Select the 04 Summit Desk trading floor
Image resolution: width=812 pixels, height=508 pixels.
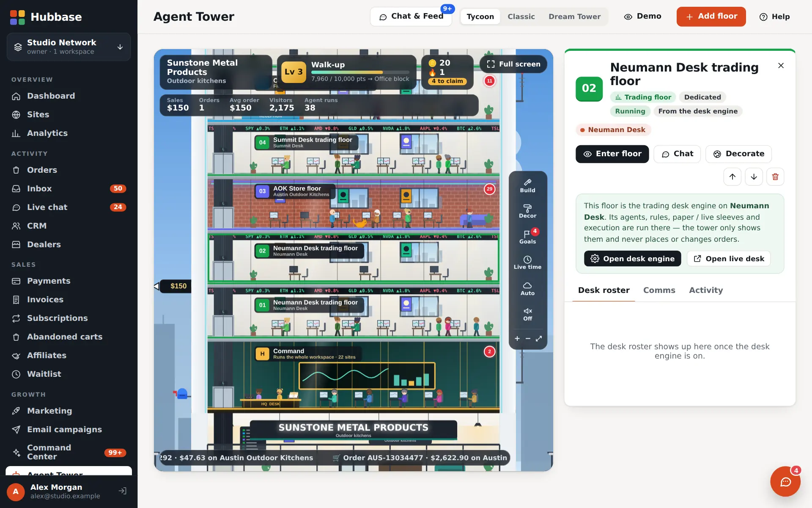(x=306, y=143)
